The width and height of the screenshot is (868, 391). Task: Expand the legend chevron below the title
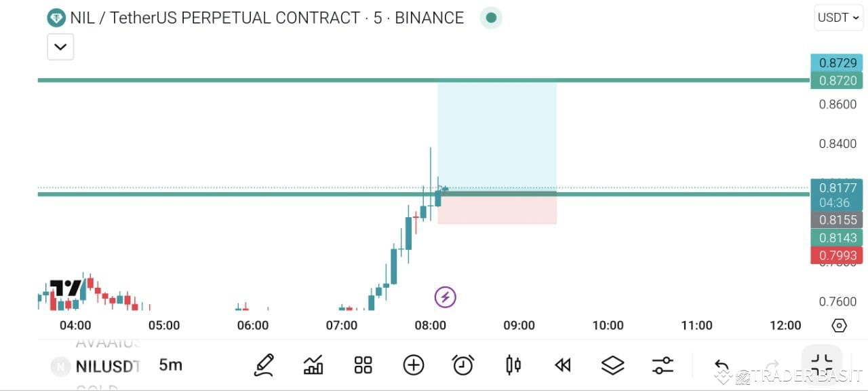(60, 47)
